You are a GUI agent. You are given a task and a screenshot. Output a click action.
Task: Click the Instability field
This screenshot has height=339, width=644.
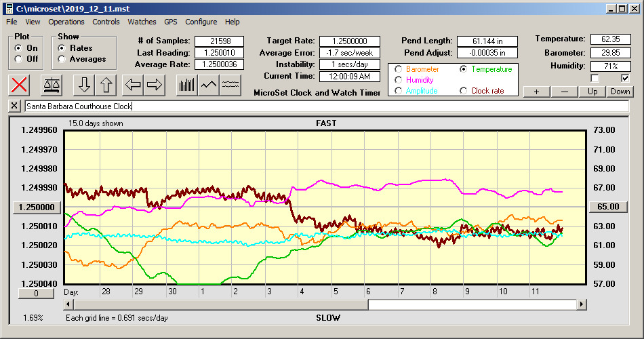(x=350, y=64)
